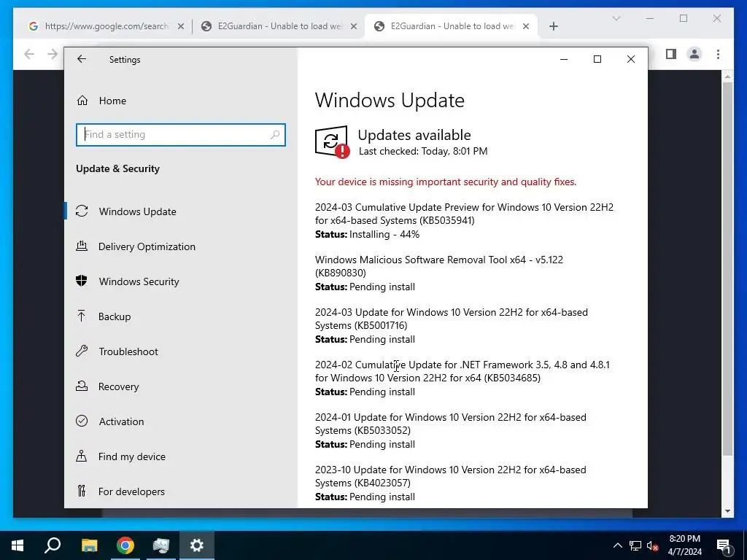Viewport: 747px width, 560px height.
Task: Open Chrome tab search dropdown chevron
Action: [616, 18]
